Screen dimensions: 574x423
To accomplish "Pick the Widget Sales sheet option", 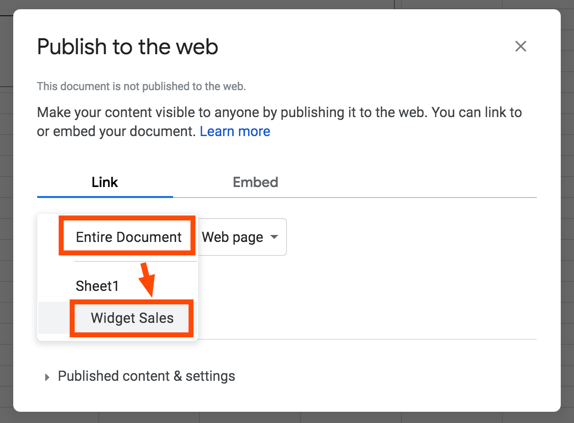I will [132, 318].
